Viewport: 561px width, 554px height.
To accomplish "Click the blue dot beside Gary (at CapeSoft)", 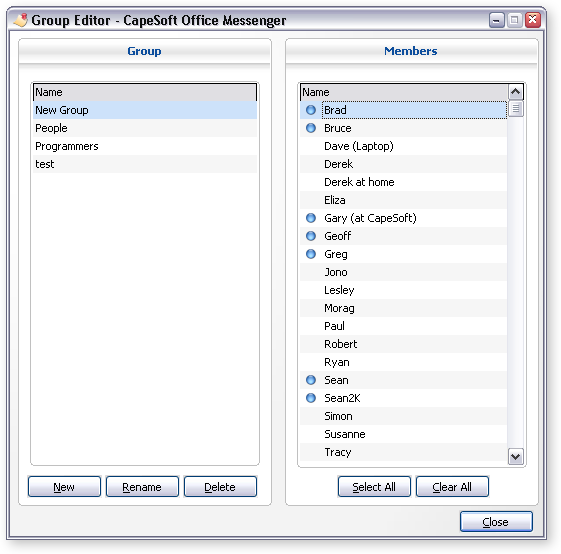I will click(311, 218).
